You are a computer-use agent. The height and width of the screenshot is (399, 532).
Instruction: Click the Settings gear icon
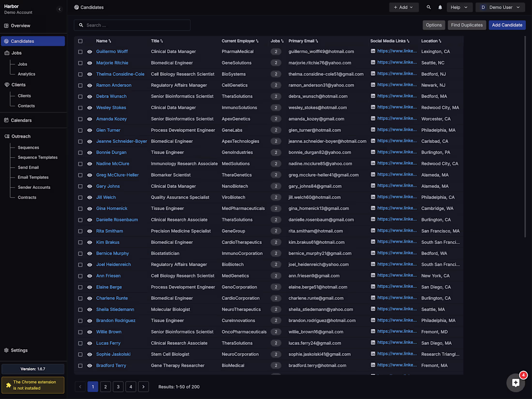pos(6,350)
